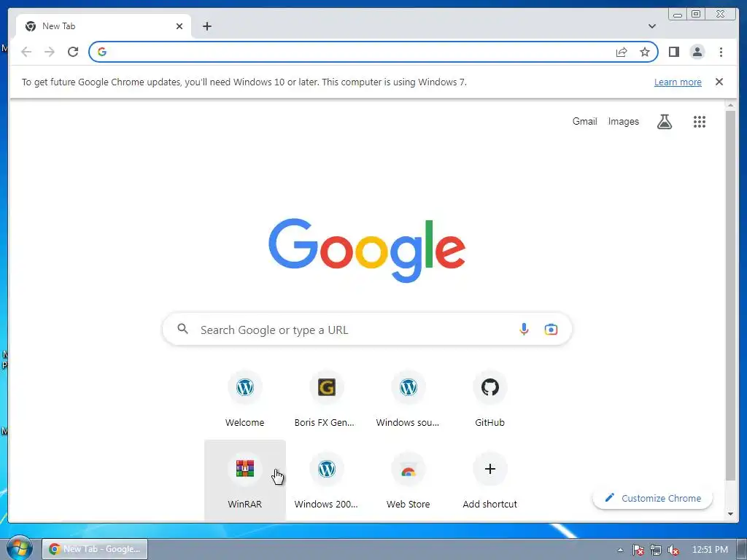Open Search Labs flask icon
Image resolution: width=747 pixels, height=560 pixels.
(x=665, y=122)
